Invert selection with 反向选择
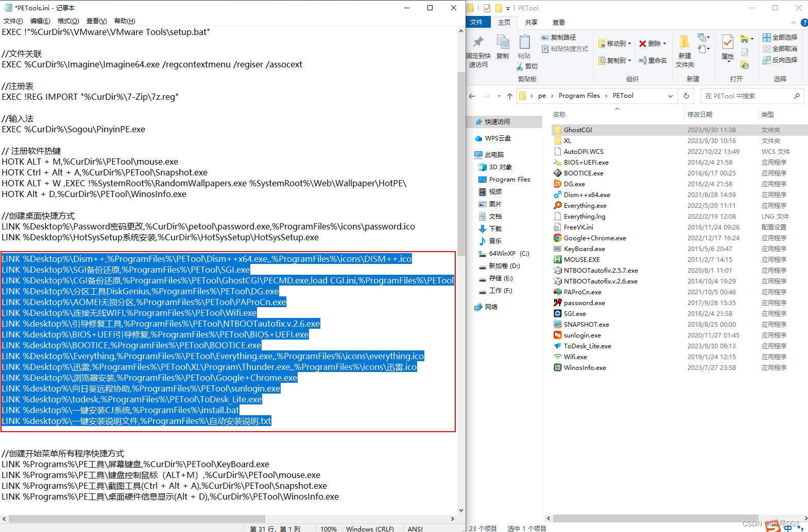808x532 pixels. pyautogui.click(x=780, y=60)
